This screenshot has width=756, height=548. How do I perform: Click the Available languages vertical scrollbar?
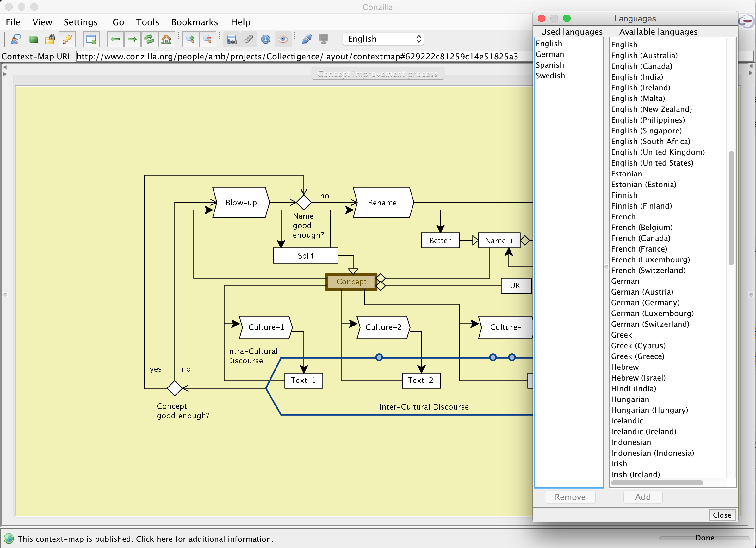click(731, 208)
